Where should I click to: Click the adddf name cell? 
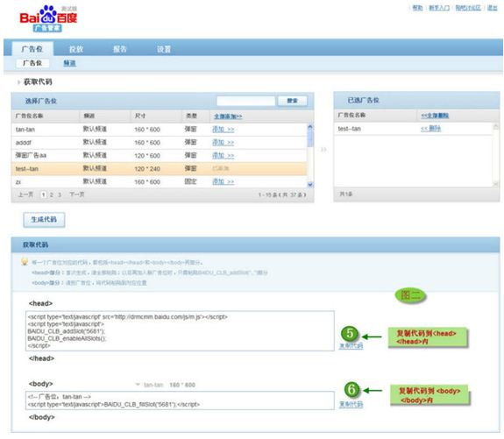pos(24,142)
